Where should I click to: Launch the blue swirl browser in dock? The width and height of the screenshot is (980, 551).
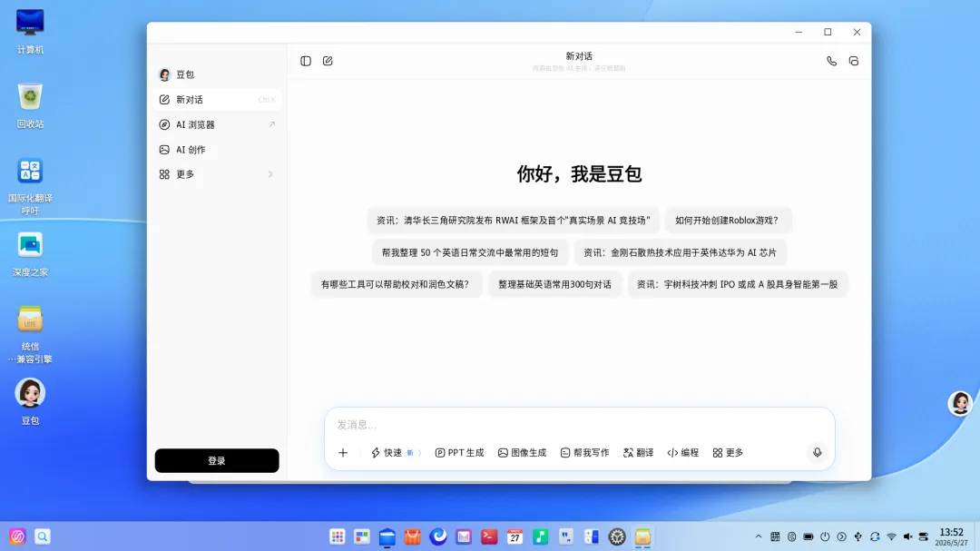tap(438, 536)
